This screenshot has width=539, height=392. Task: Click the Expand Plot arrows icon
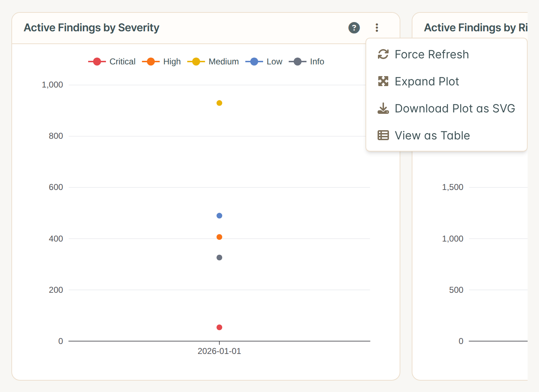pos(383,81)
